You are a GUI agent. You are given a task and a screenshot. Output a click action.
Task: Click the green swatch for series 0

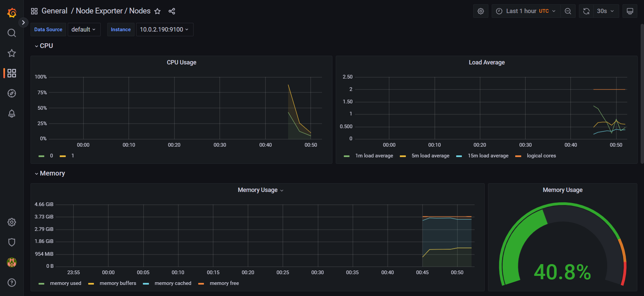click(x=42, y=156)
